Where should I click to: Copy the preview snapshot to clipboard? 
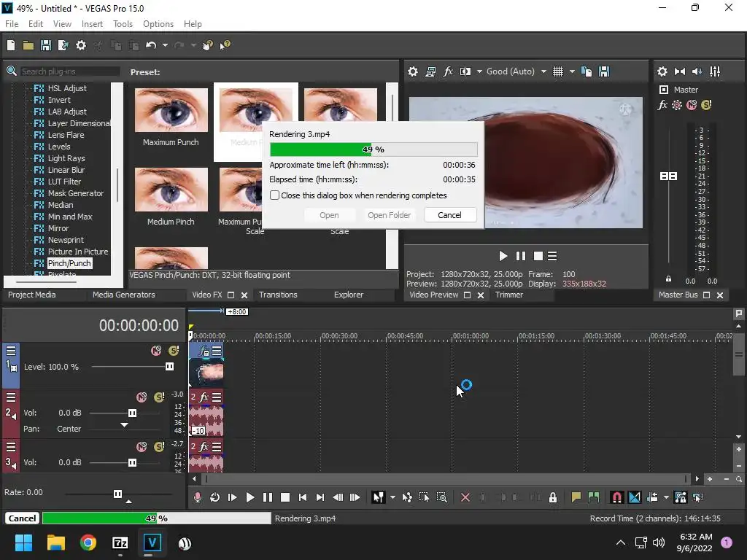tap(587, 71)
